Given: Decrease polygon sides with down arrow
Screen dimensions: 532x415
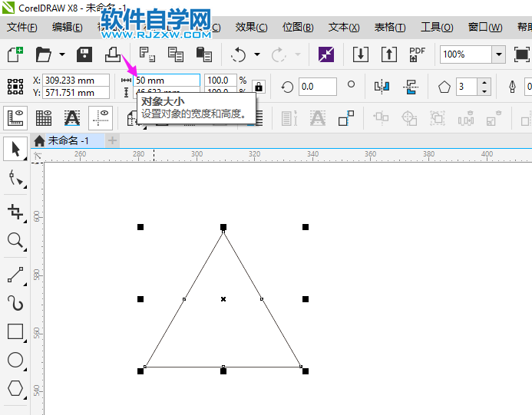Looking at the screenshot, I should tap(484, 91).
